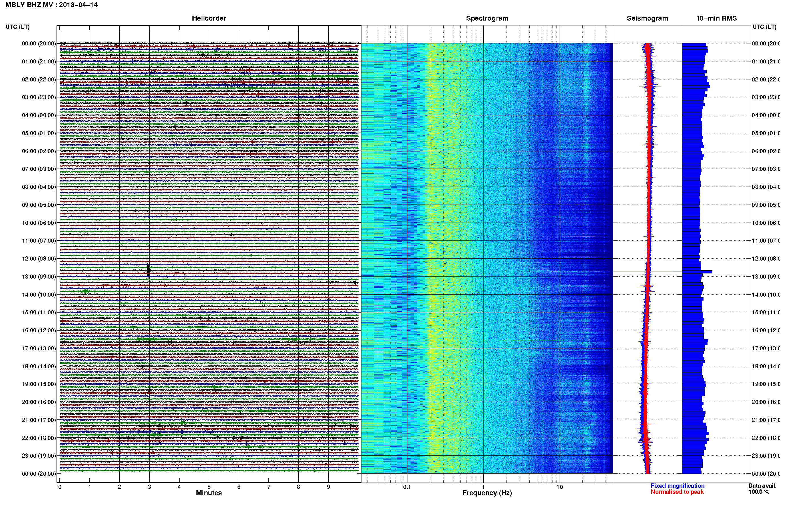
Task: Click the 'Seismogram' panel heading
Action: pyautogui.click(x=647, y=18)
